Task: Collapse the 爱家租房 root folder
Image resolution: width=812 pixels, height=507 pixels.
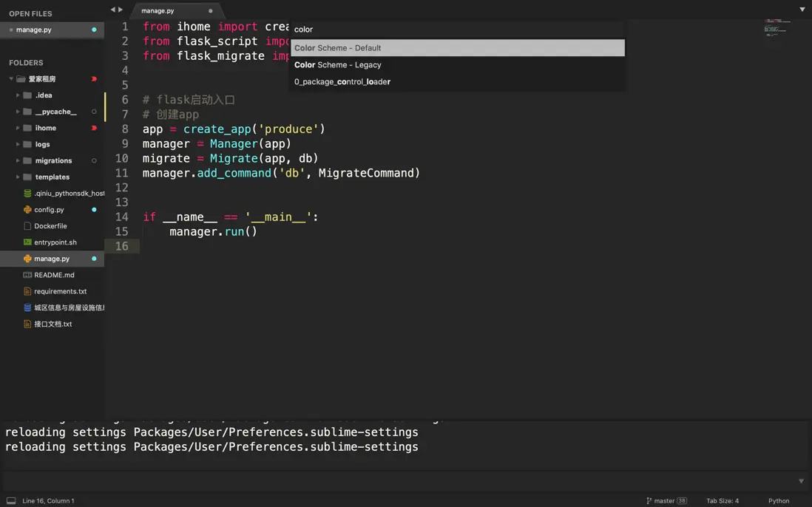Action: point(11,79)
